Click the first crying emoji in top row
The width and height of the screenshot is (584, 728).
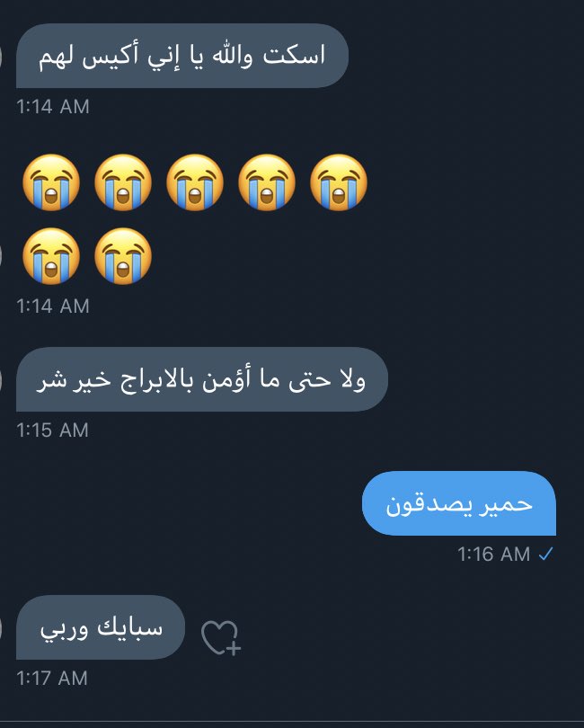coord(51,182)
